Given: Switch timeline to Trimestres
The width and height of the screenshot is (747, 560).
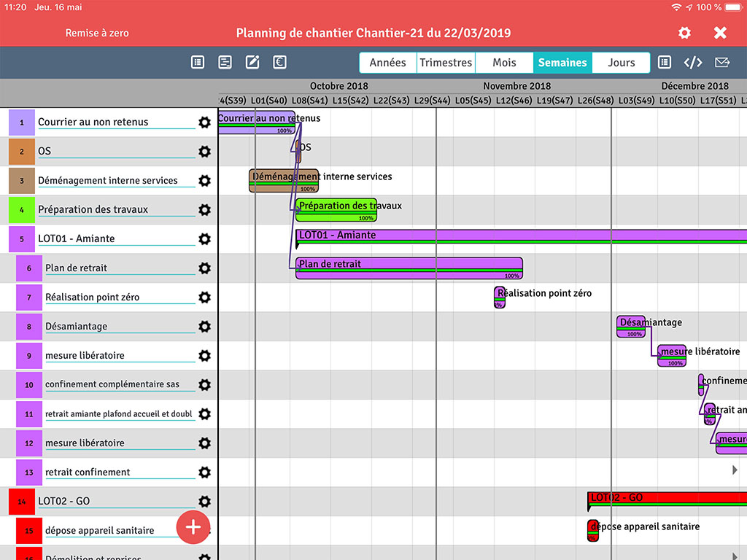Looking at the screenshot, I should pos(446,63).
